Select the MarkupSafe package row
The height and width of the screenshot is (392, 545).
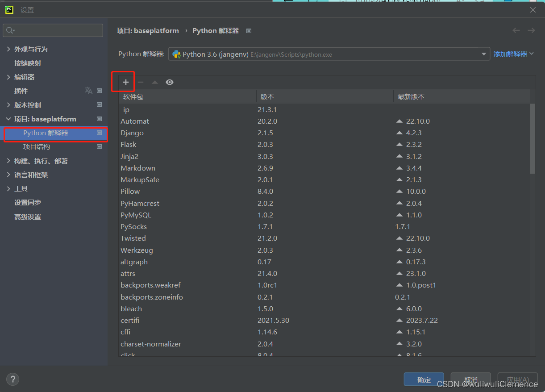coord(324,180)
